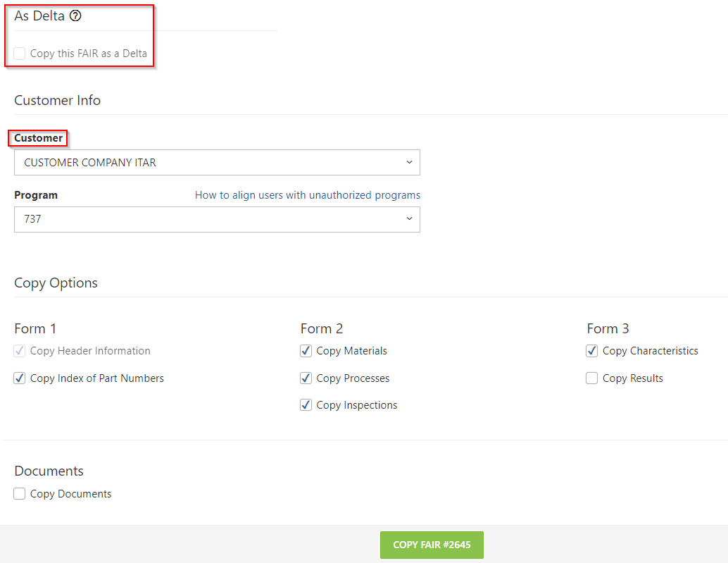
Task: Enable the Copy Results checkbox
Action: (x=592, y=378)
